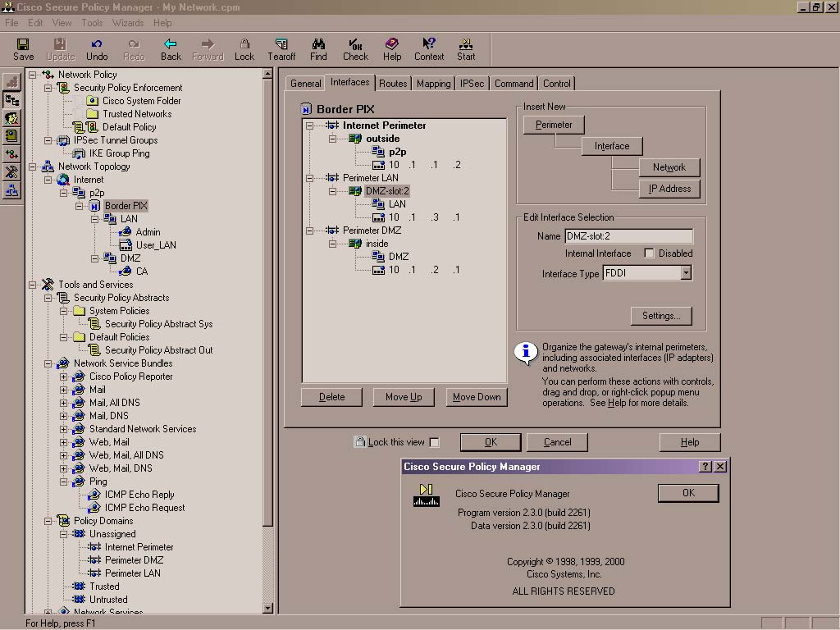
Task: Click the Forward toolbar arrow
Action: [x=208, y=49]
